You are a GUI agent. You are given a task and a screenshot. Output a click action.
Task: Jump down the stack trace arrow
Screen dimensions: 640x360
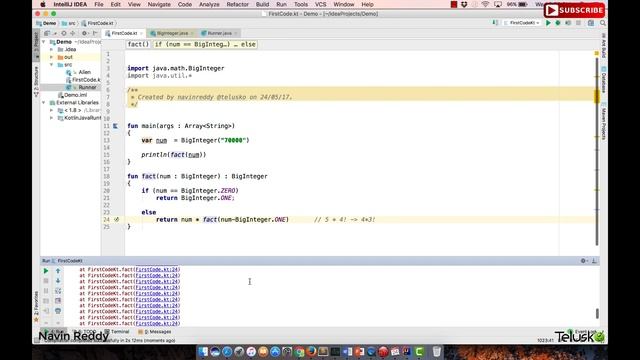58,281
